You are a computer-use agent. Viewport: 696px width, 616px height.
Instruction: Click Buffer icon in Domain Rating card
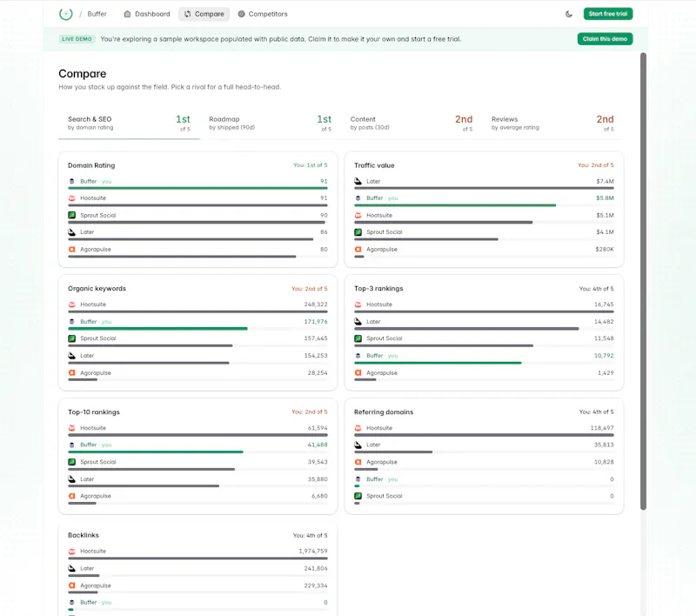pyautogui.click(x=71, y=181)
